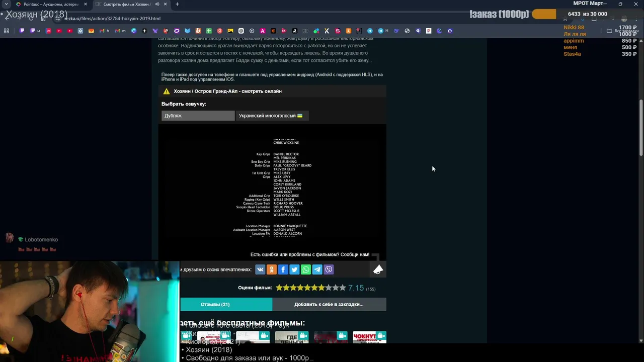
Task: Open the Отзывы (21) tab
Action: [226, 304]
